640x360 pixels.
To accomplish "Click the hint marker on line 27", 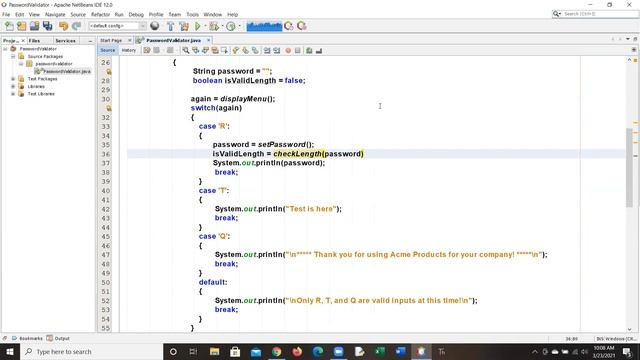I will tap(109, 72).
